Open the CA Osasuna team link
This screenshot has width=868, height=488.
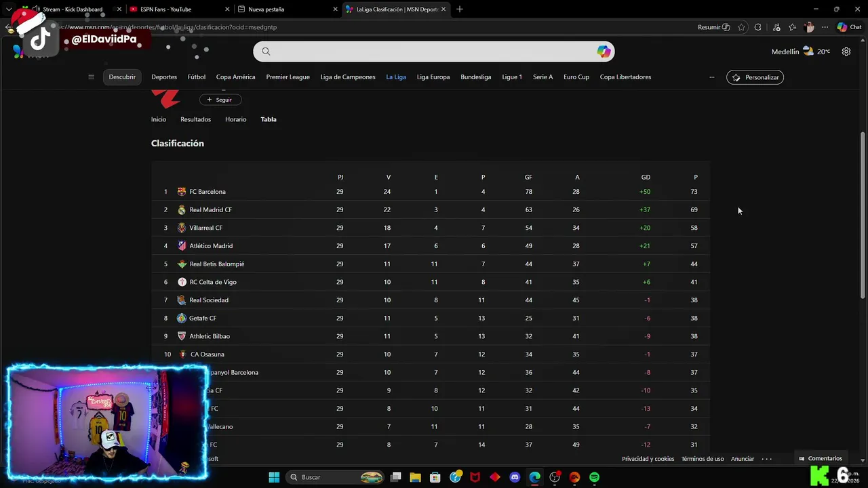click(207, 354)
